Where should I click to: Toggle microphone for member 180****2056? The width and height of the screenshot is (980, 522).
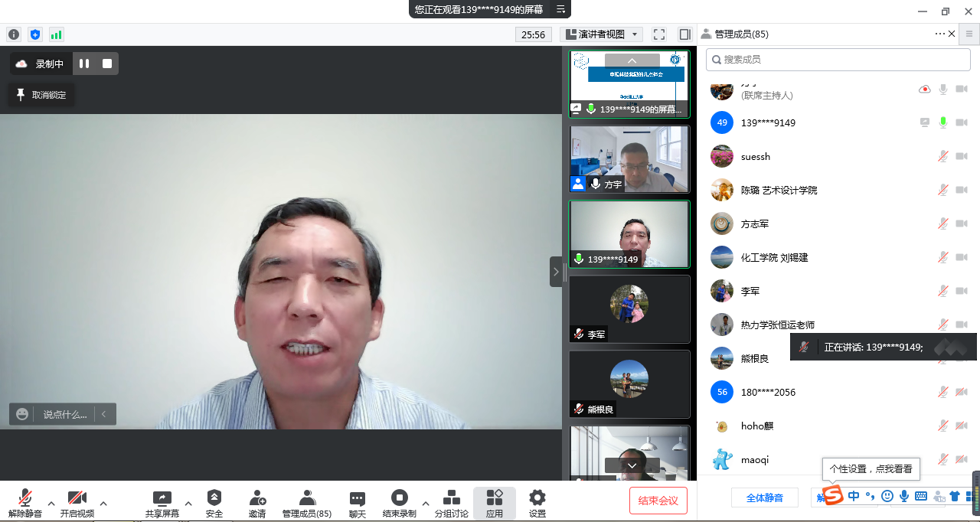943,392
